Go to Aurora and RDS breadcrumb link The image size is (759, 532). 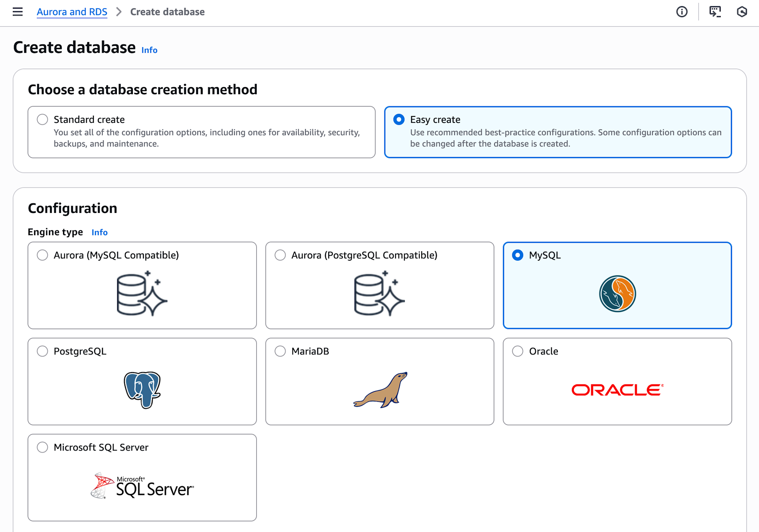72,12
